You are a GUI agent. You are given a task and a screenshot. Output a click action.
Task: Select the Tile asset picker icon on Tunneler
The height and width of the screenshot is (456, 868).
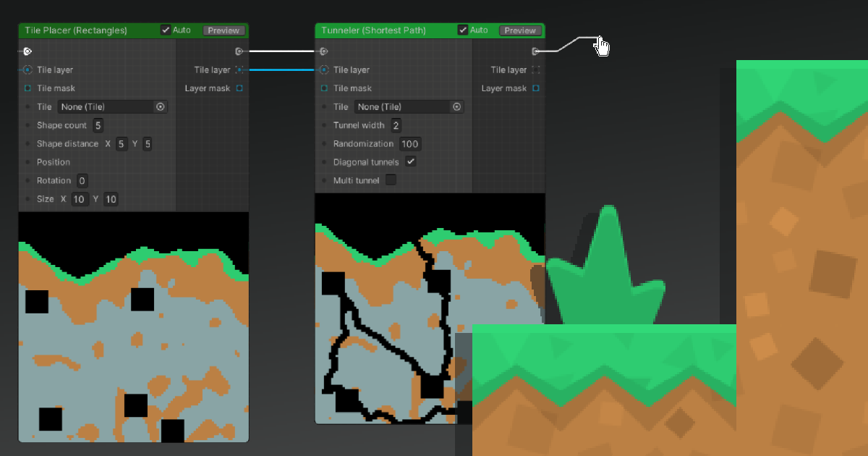457,106
